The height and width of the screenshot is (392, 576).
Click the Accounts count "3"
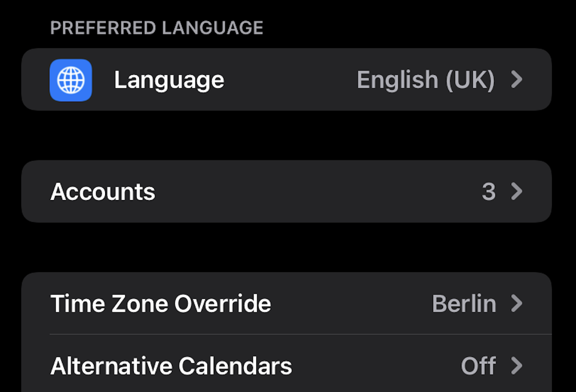click(488, 192)
